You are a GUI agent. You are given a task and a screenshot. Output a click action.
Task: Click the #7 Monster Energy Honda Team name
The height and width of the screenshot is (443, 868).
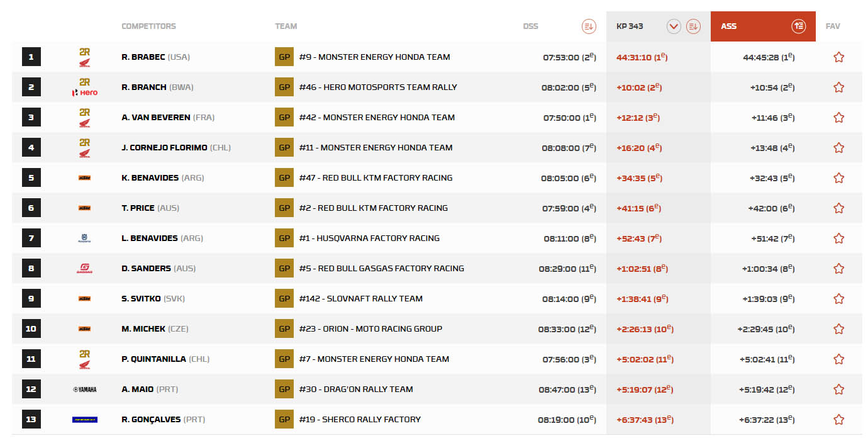(x=374, y=359)
